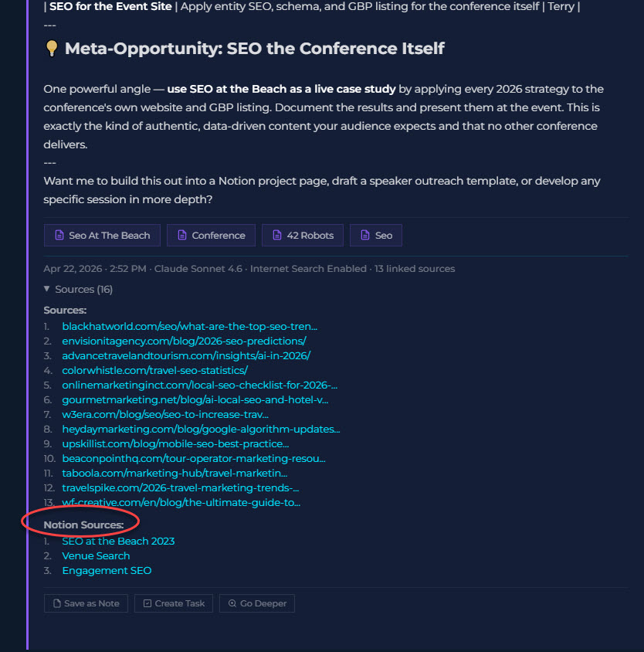Select the Conference tag
The width and height of the screenshot is (644, 652).
point(211,235)
